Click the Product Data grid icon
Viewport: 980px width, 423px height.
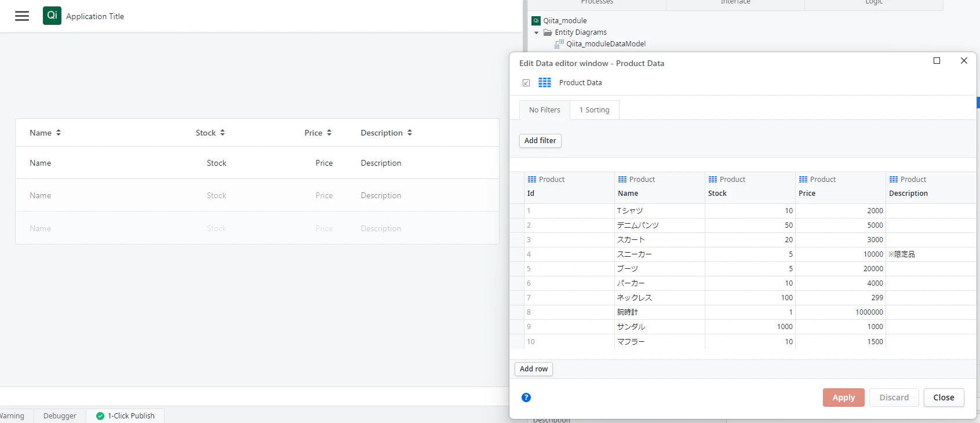pos(545,83)
